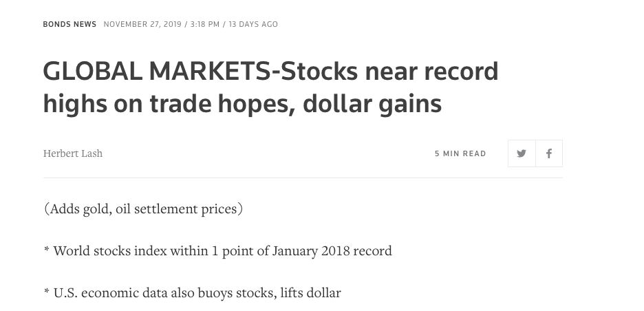Viewport: 644px width, 311px height.
Task: Click the "Adds gold, oil settlement prices" note
Action: point(143,208)
